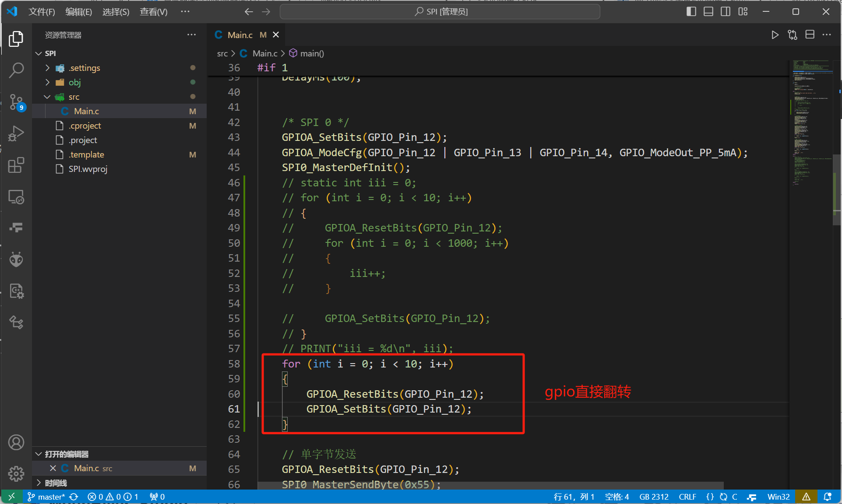This screenshot has height=504, width=842.
Task: Click the ports forwarded indicator showing 0
Action: pyautogui.click(x=157, y=497)
